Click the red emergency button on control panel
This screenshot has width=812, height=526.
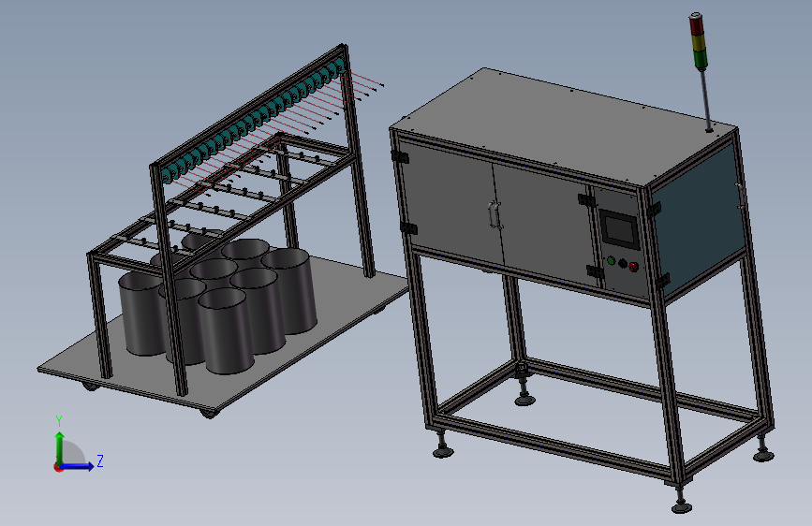(633, 267)
